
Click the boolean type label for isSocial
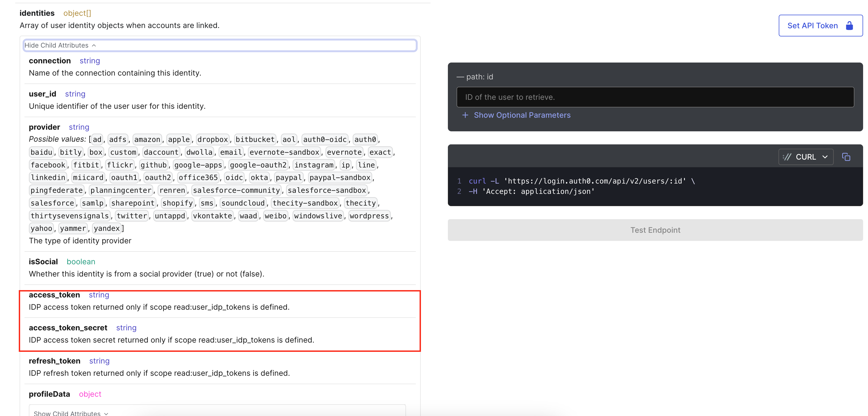(81, 262)
